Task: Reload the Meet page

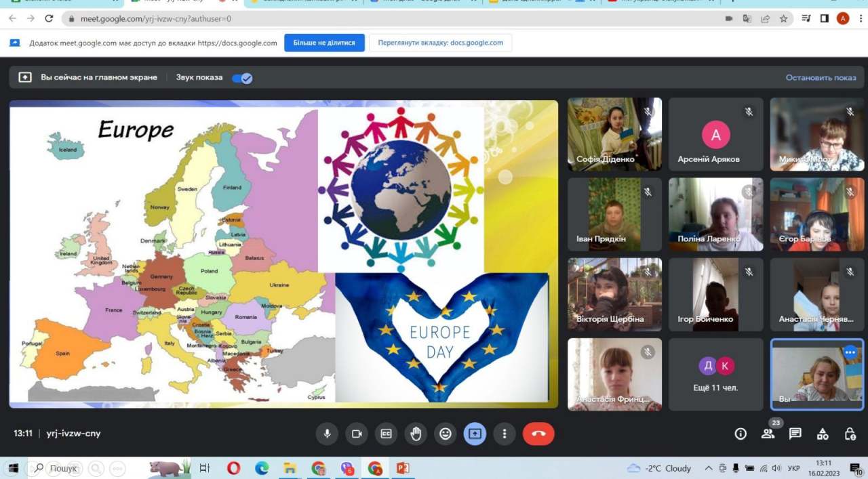Action: (x=49, y=18)
